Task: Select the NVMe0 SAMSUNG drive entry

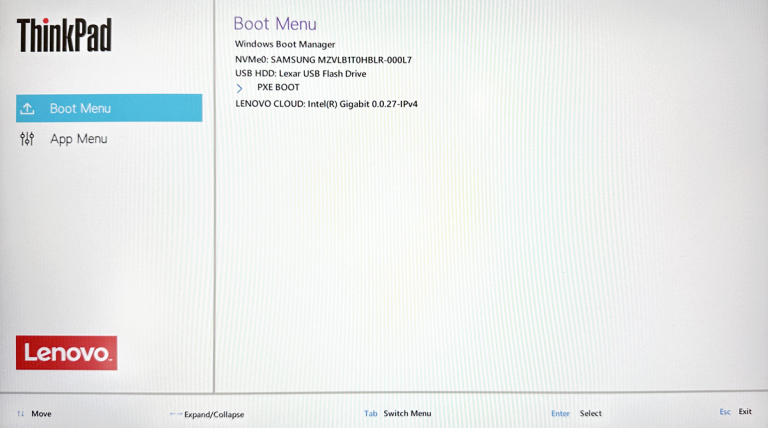Action: [x=323, y=60]
